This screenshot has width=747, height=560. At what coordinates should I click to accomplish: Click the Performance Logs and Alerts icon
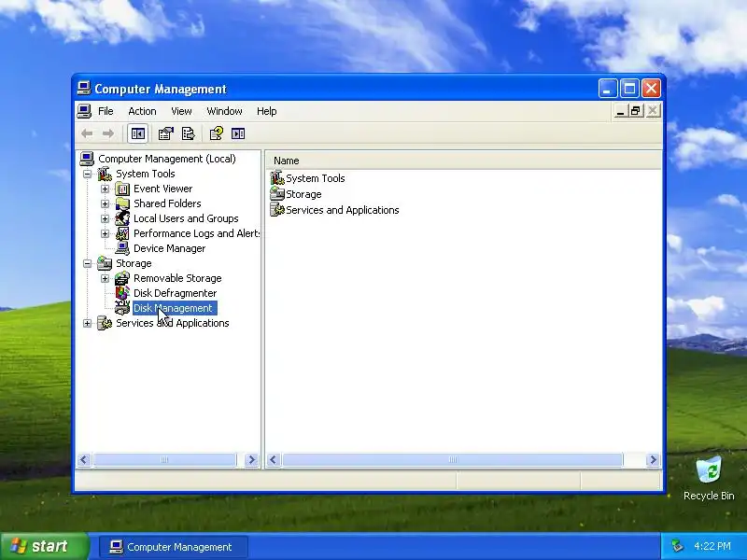click(x=122, y=234)
